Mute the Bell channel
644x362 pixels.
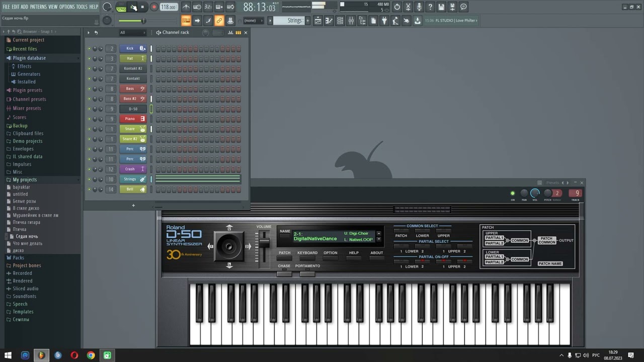click(x=90, y=189)
